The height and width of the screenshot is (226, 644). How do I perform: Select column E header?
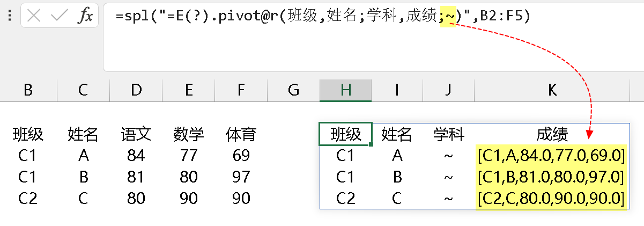point(188,90)
